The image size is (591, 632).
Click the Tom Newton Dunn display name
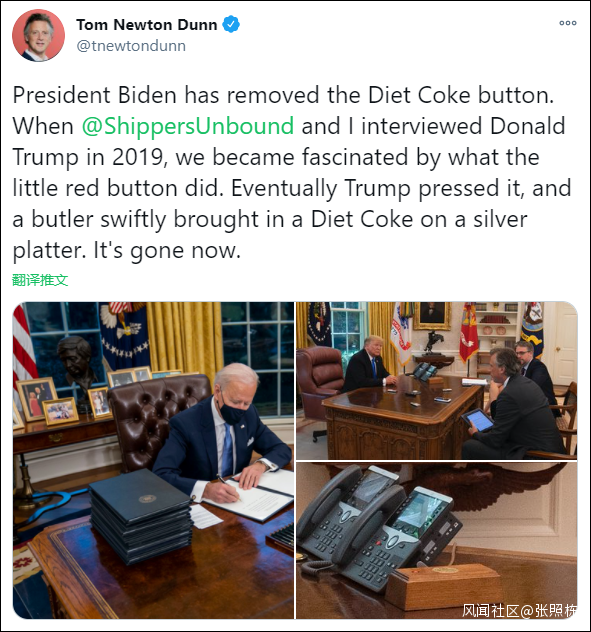pos(147,25)
